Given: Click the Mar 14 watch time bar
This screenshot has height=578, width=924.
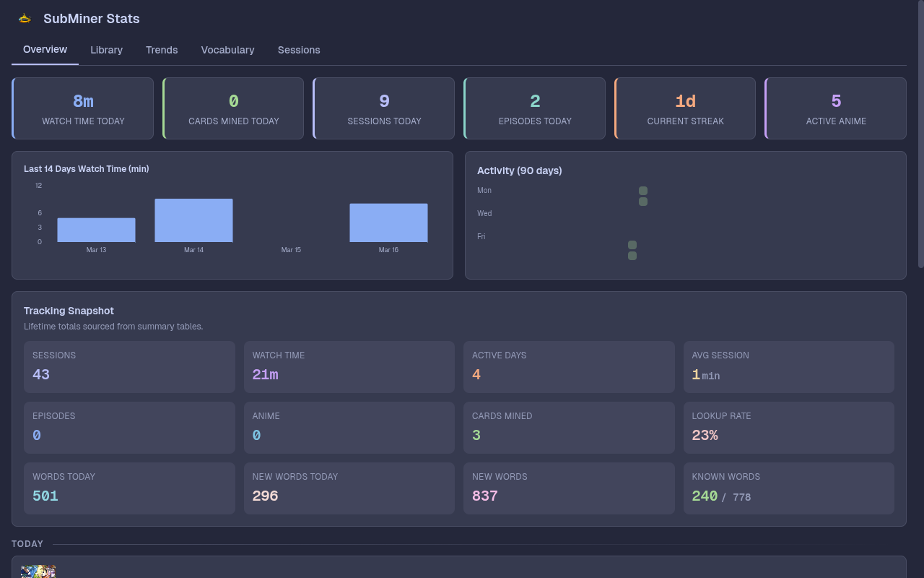Looking at the screenshot, I should pos(193,220).
